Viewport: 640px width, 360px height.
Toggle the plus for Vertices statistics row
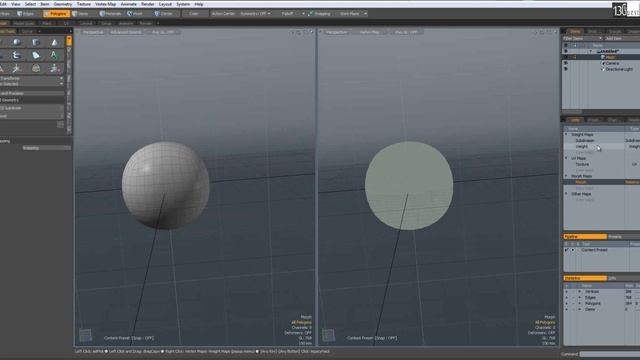point(566,292)
